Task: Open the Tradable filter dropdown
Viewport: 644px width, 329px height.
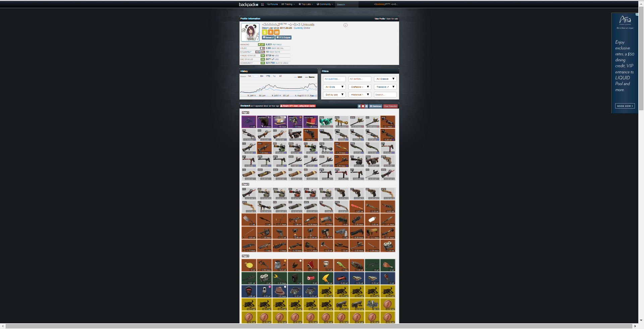Action: coord(385,87)
